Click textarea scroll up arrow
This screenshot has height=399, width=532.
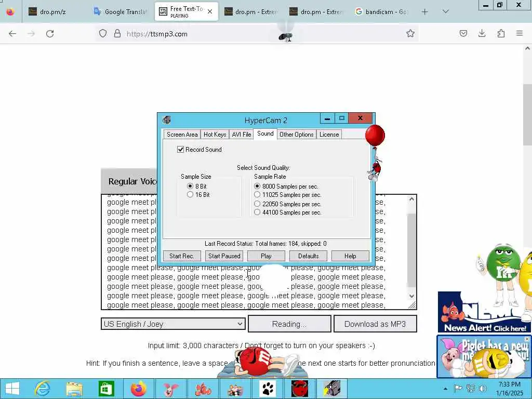[411, 199]
